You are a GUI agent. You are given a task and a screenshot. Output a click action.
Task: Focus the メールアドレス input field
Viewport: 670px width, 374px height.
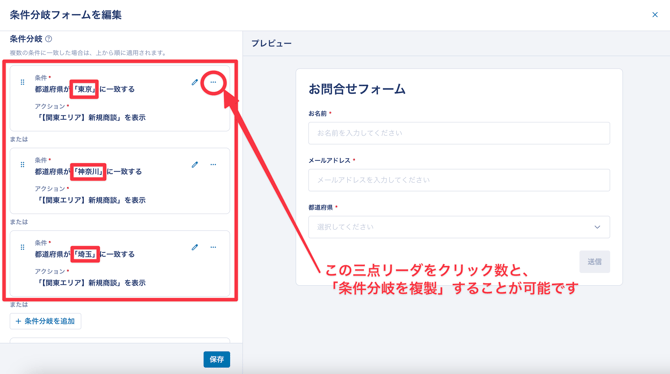459,180
